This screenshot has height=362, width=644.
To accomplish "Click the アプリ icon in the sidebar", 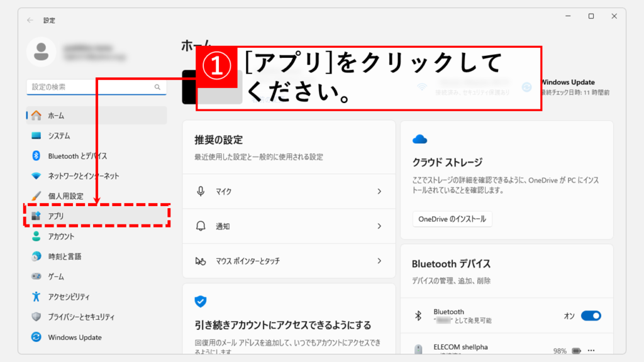I will tap(36, 216).
